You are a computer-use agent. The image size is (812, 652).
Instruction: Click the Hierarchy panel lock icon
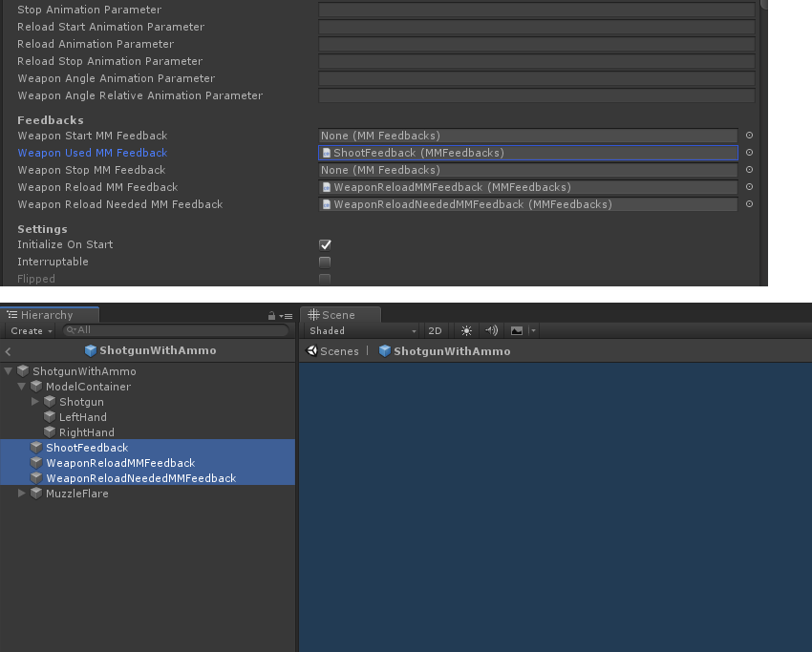coord(272,315)
